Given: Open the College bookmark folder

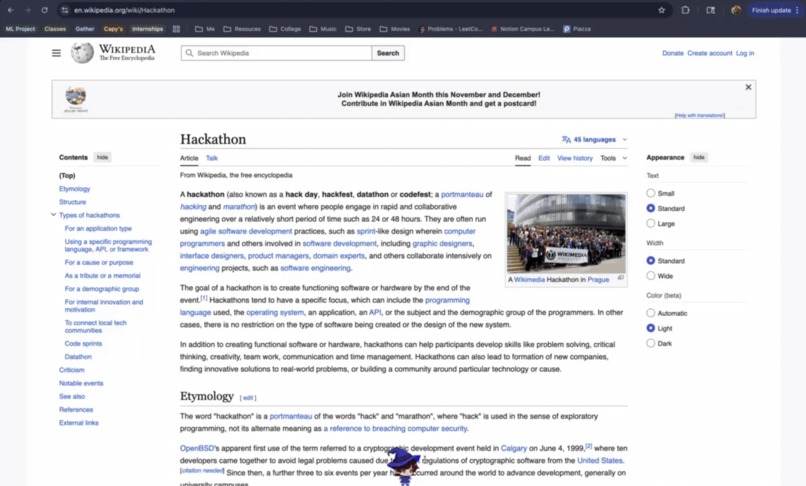Looking at the screenshot, I should (285, 29).
